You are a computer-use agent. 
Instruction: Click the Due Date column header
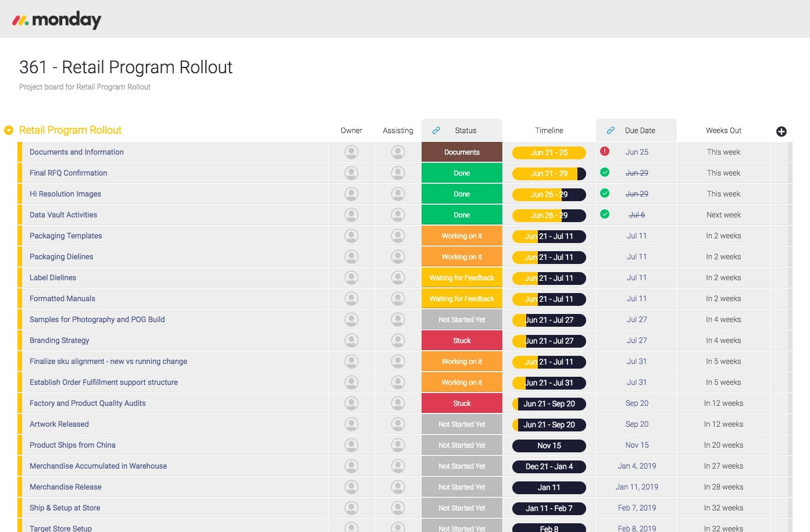click(x=640, y=131)
